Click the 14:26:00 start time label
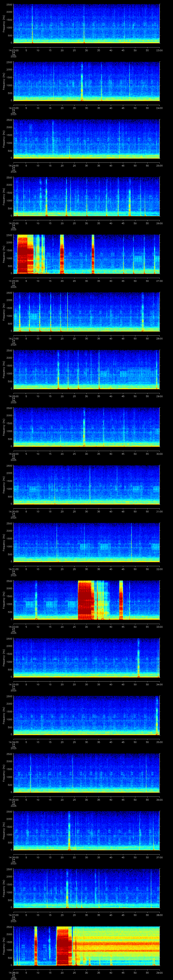Screen dimensions: 173x980 (13, 281)
